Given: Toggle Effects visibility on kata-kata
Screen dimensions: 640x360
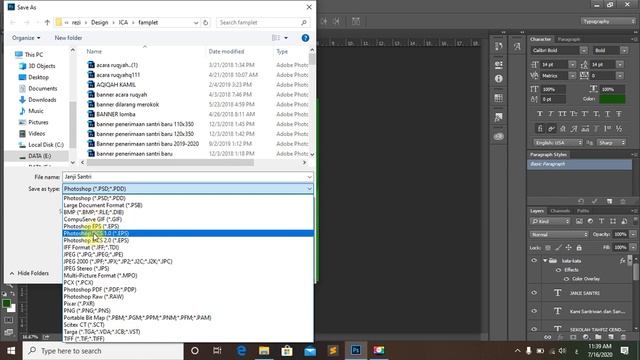Looking at the screenshot, I should click(558, 270).
